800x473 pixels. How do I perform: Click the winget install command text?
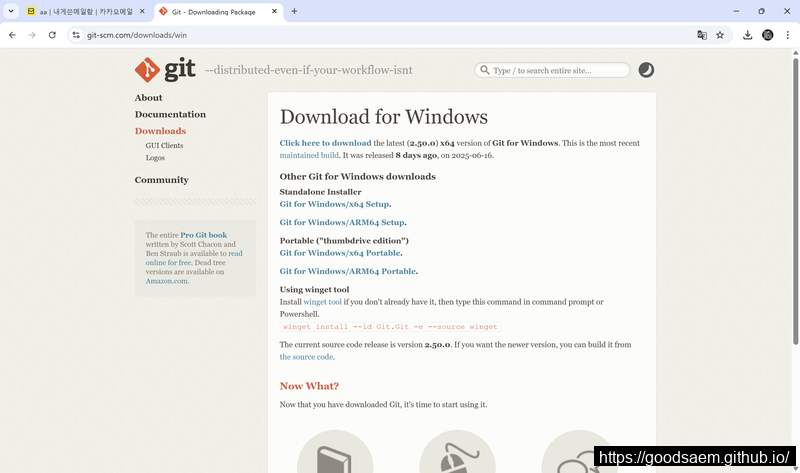tap(390, 327)
